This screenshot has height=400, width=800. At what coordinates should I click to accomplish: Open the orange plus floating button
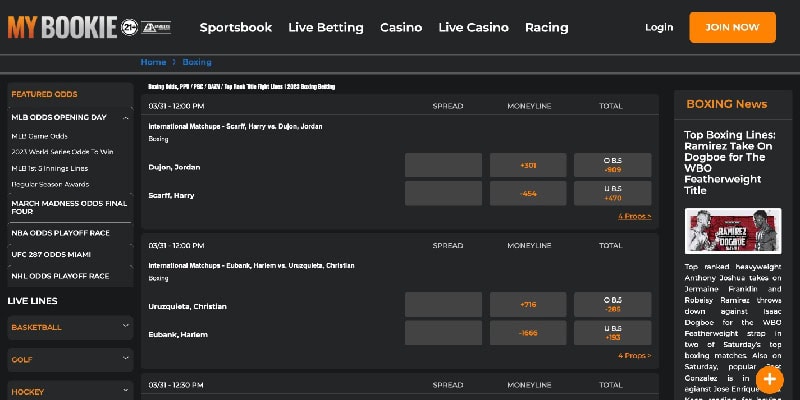pos(769,380)
